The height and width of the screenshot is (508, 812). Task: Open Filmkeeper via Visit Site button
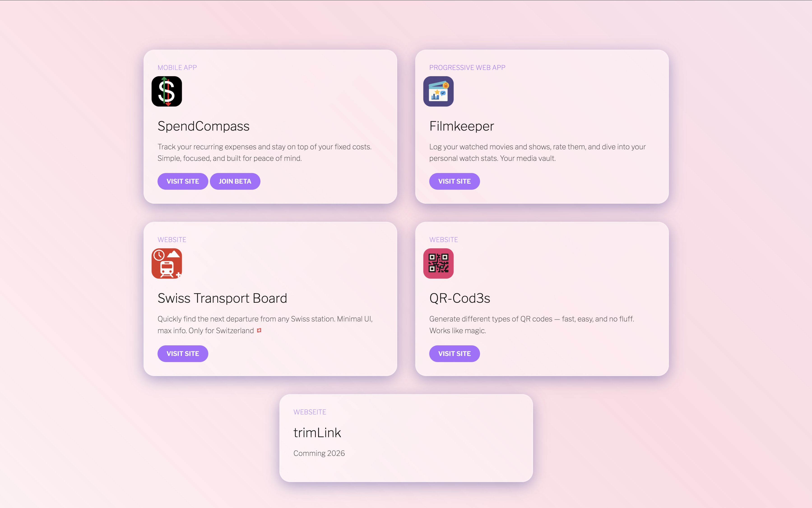click(x=454, y=181)
